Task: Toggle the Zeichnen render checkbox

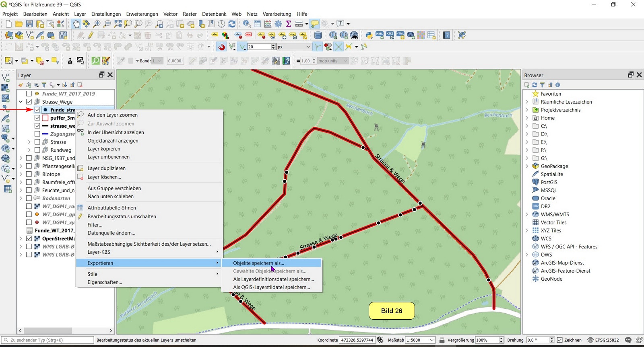Action: (559, 340)
